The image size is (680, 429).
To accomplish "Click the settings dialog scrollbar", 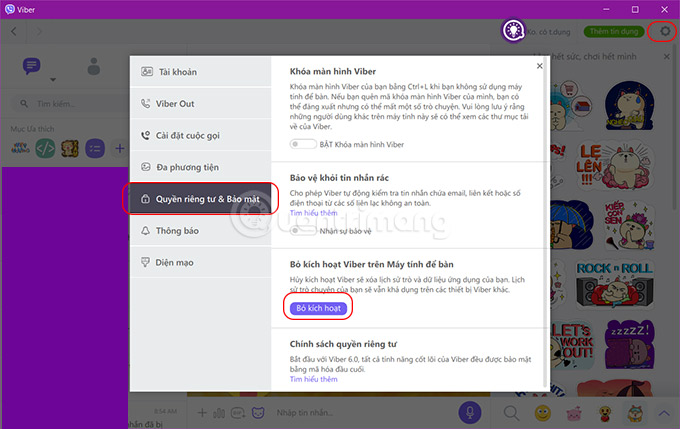I will tap(545, 221).
